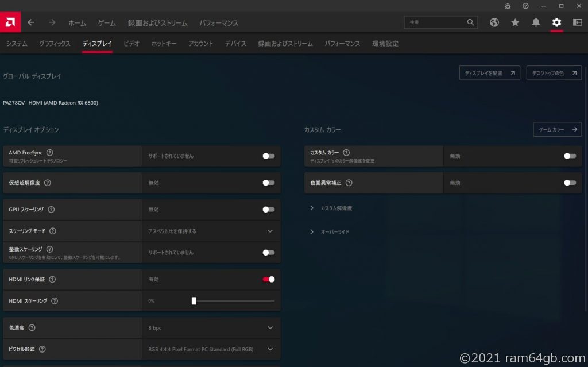This screenshot has width=588, height=367.
Task: Go back with the left arrow
Action: pyautogui.click(x=31, y=22)
